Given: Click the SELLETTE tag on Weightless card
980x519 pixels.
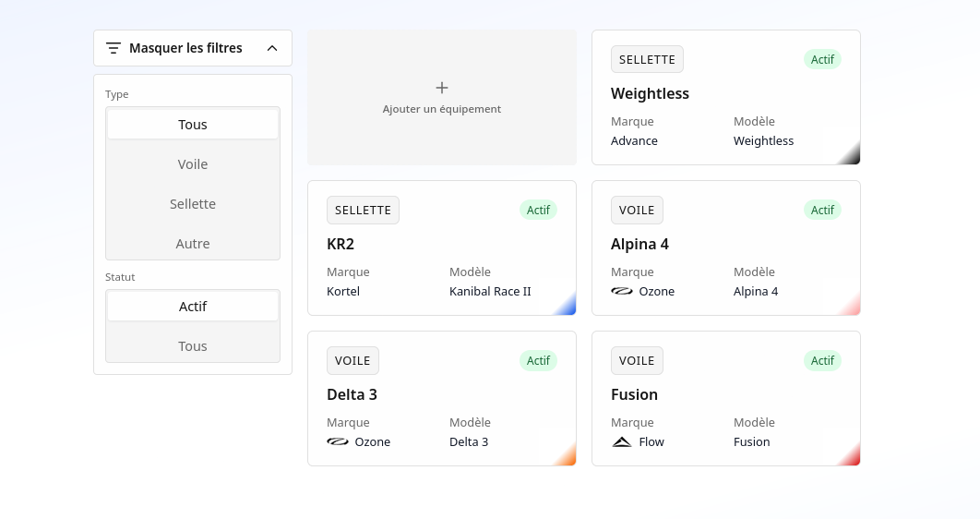Looking at the screenshot, I should 647,59.
